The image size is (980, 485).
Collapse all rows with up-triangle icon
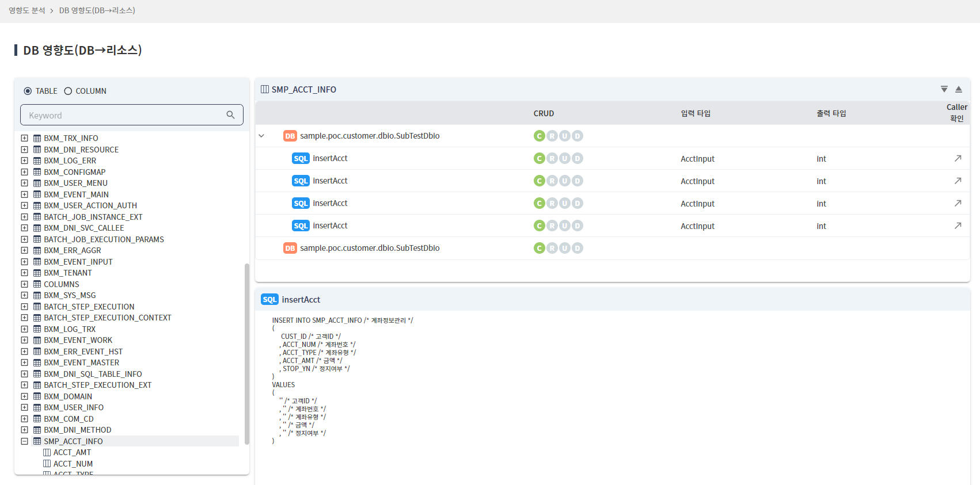tap(959, 89)
